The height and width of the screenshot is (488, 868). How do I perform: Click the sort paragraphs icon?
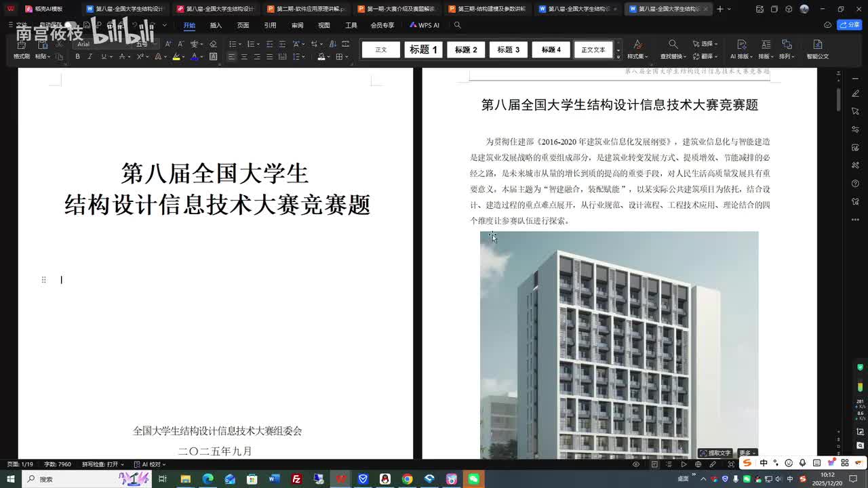click(333, 43)
